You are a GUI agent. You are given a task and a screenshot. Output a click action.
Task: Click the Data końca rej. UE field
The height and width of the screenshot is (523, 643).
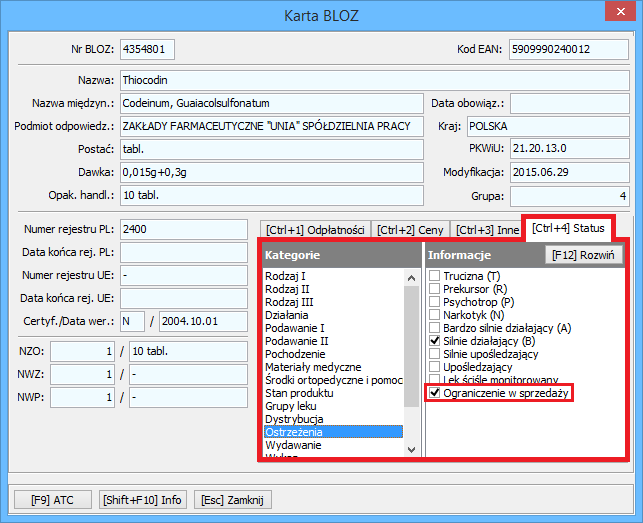coord(184,298)
